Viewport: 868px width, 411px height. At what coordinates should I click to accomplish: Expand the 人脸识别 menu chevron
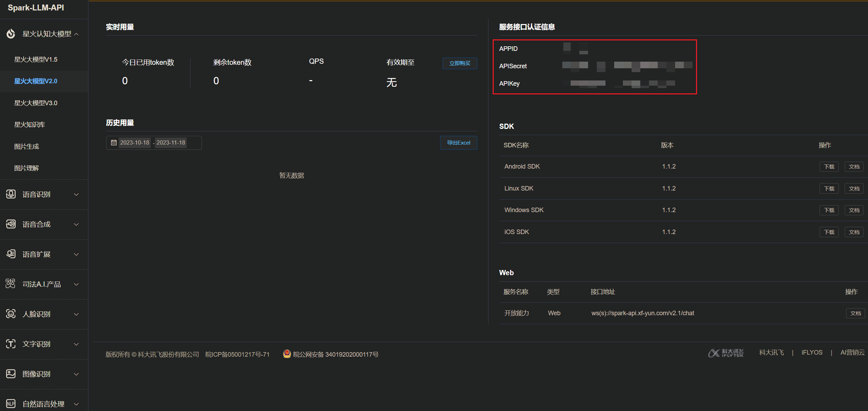point(77,314)
